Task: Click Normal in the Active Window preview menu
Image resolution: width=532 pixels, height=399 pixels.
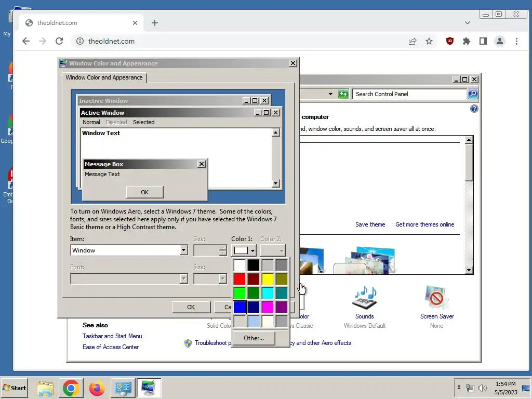Action: [91, 122]
